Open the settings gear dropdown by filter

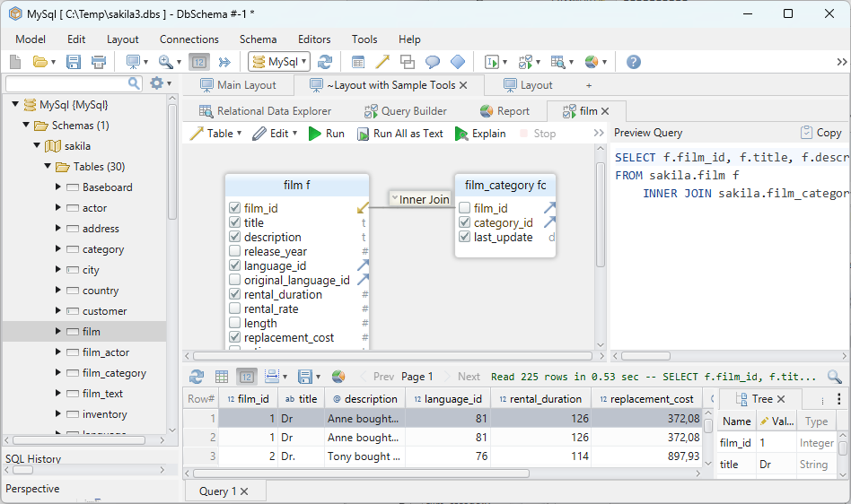(x=161, y=83)
